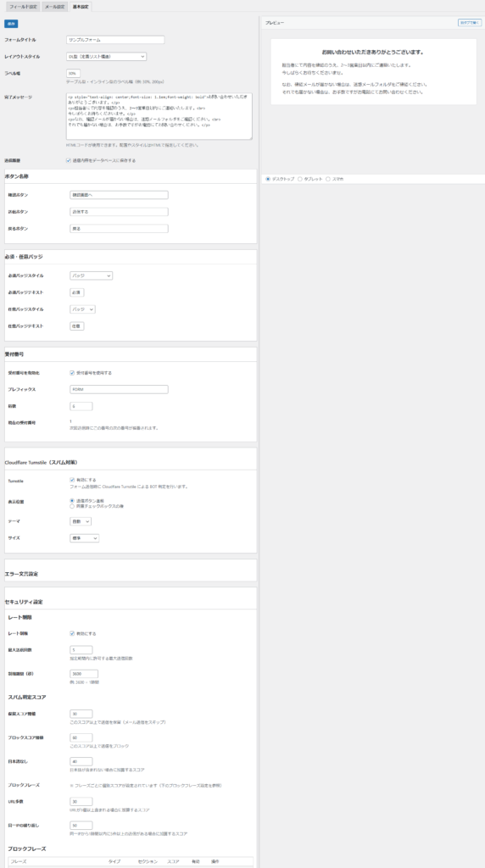The height and width of the screenshot is (868, 485).
Task: Click the 桁数 number field
Action: pyautogui.click(x=81, y=406)
